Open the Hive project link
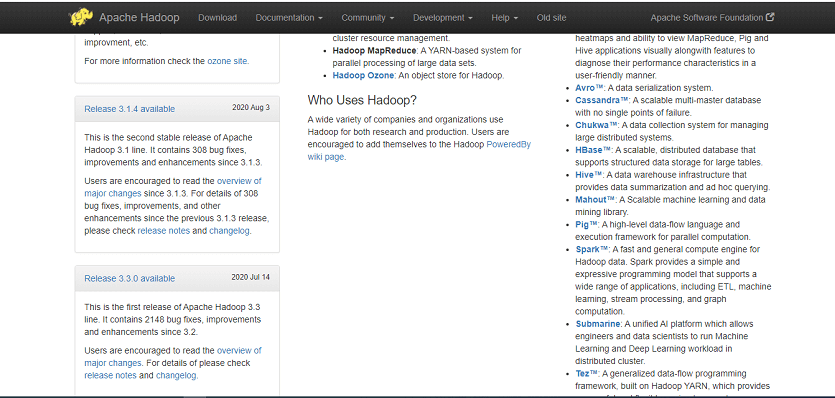The width and height of the screenshot is (835, 398). point(588,175)
